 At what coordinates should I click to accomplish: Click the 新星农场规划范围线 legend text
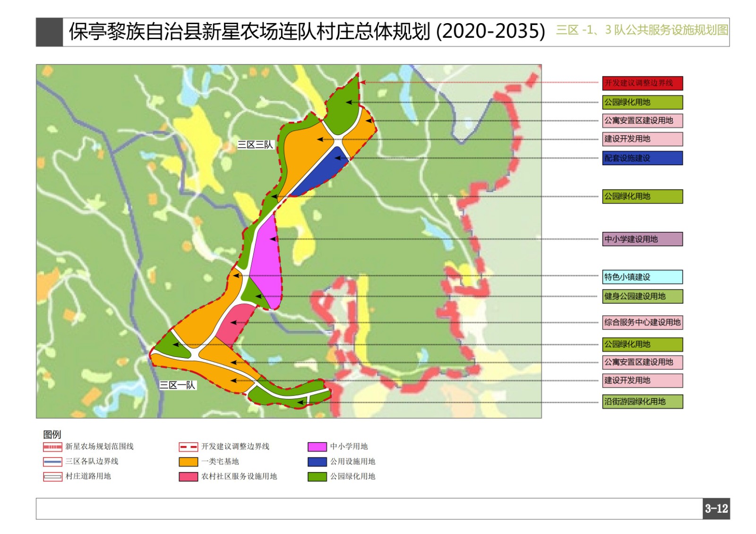tap(99, 447)
